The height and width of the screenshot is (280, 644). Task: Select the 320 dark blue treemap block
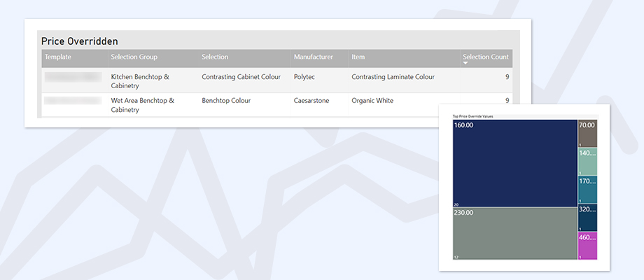click(x=588, y=218)
